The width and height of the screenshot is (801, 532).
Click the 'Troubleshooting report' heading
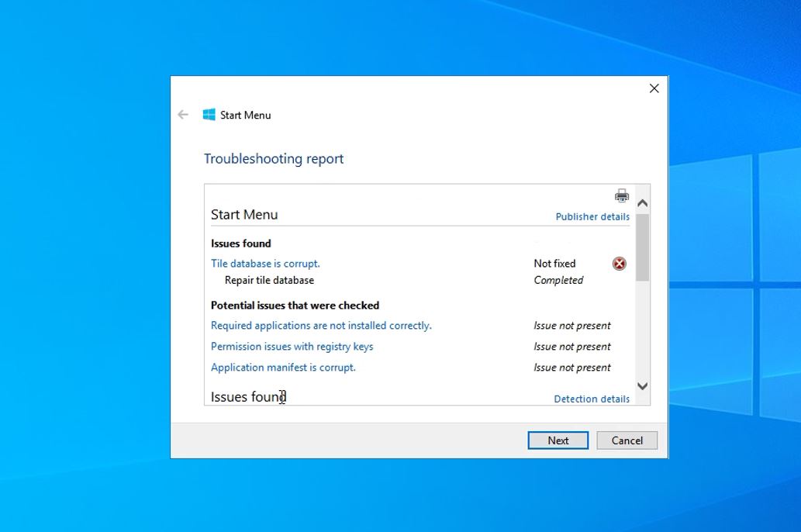pyautogui.click(x=274, y=158)
